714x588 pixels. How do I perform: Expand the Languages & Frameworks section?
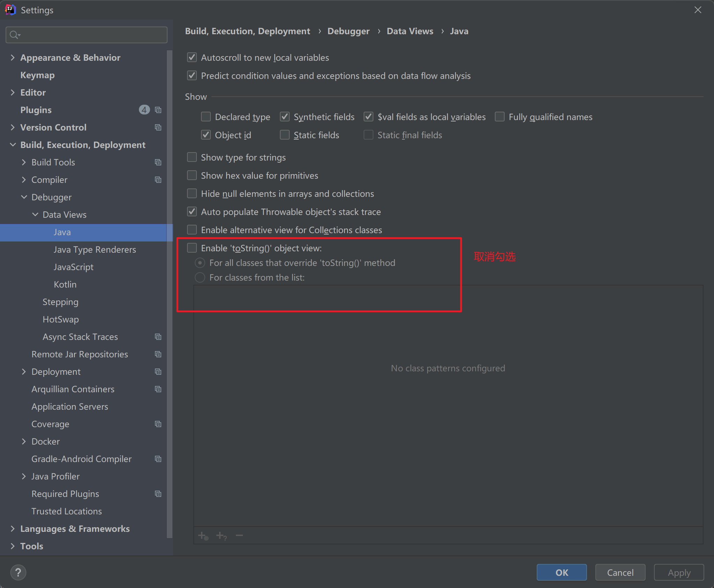pyautogui.click(x=13, y=529)
